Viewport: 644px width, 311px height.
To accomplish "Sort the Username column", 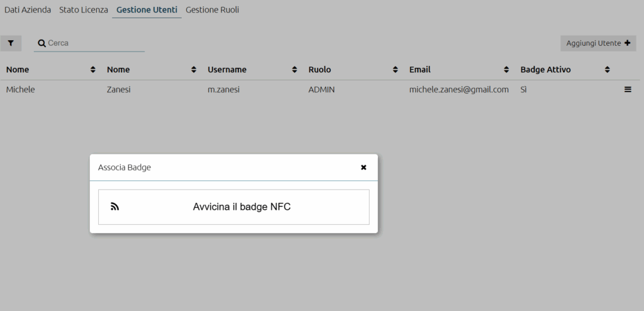I will pos(294,70).
